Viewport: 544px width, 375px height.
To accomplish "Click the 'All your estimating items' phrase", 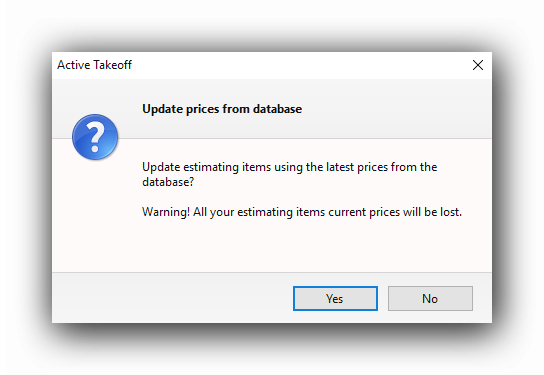I will (x=259, y=212).
